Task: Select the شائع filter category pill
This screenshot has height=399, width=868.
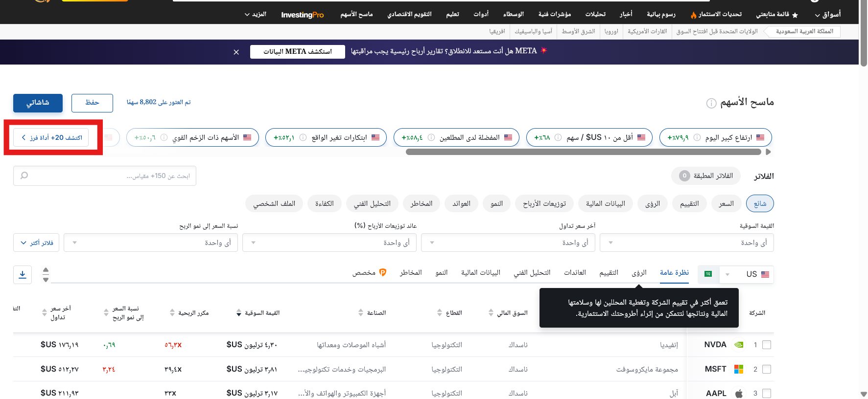Action: click(760, 203)
